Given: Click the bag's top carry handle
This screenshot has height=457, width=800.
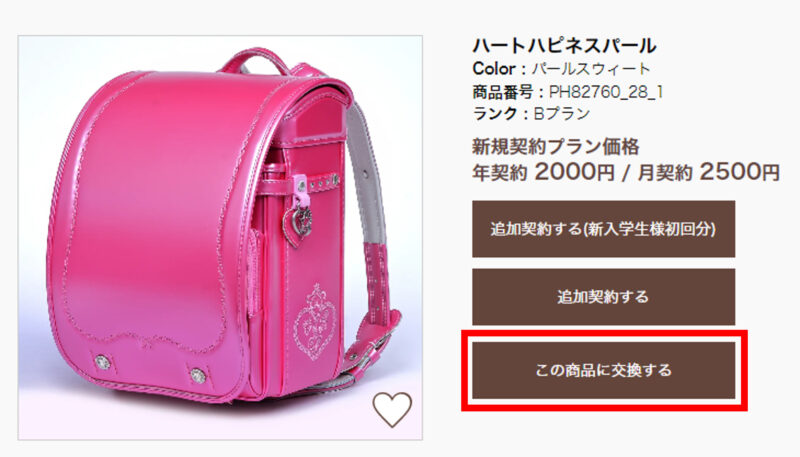Looking at the screenshot, I should point(255,61).
